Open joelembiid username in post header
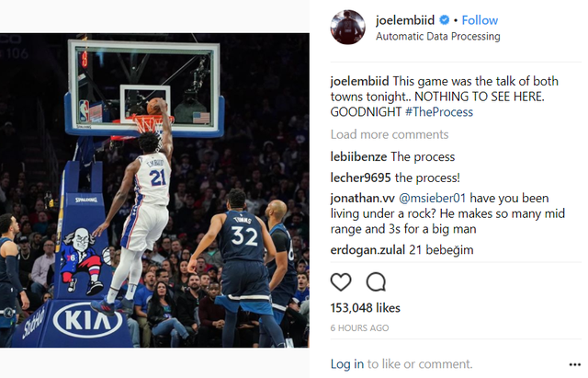 point(405,20)
